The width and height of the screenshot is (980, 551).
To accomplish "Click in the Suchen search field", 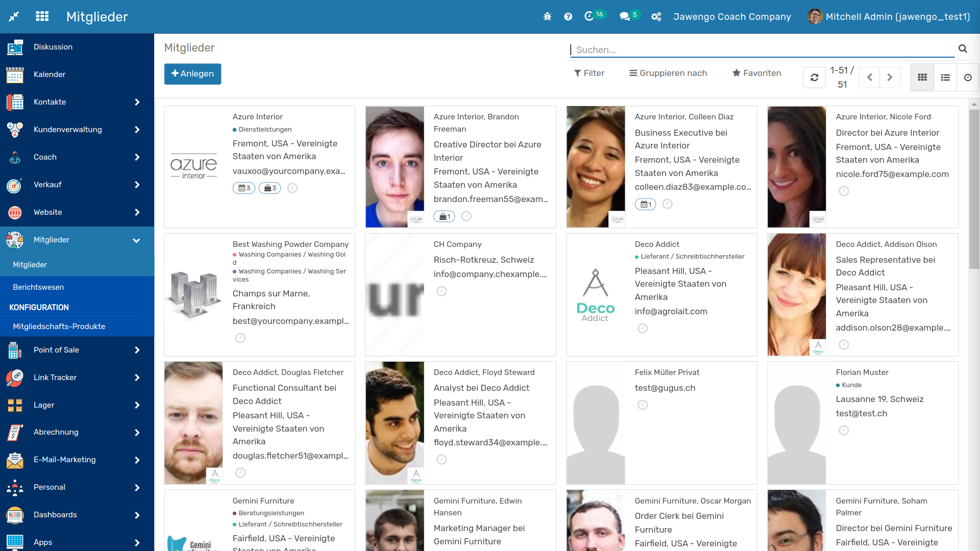I will pos(761,50).
